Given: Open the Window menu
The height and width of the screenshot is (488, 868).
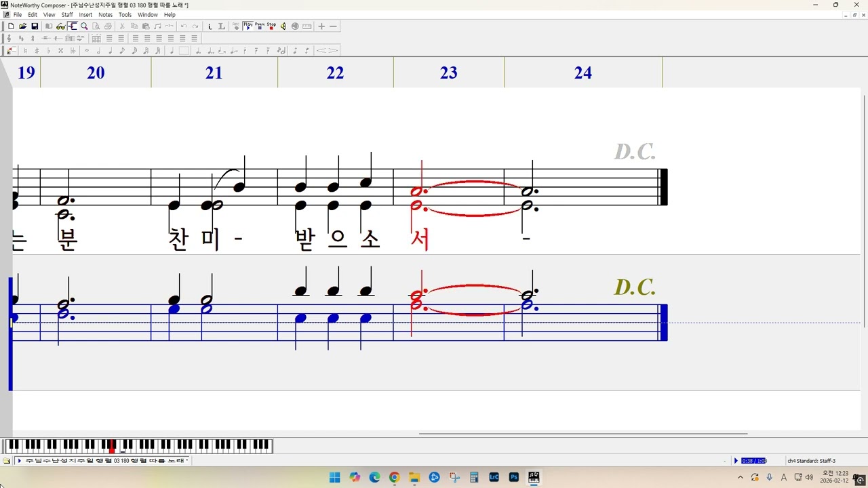Looking at the screenshot, I should click(148, 14).
